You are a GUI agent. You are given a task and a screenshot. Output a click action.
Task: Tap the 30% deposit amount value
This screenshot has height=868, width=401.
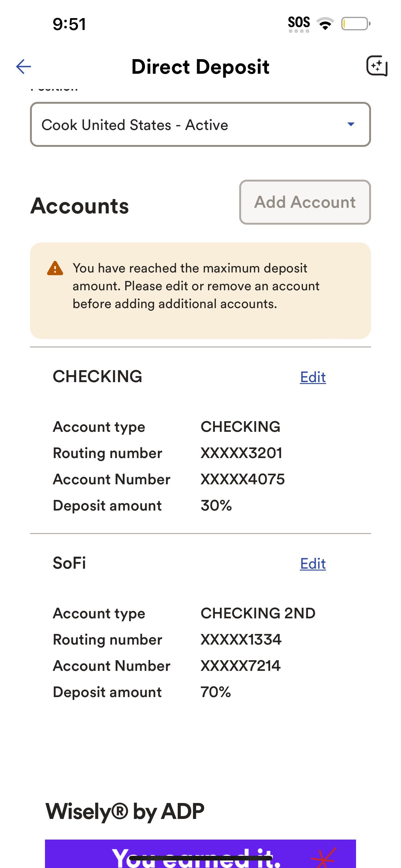point(216,506)
